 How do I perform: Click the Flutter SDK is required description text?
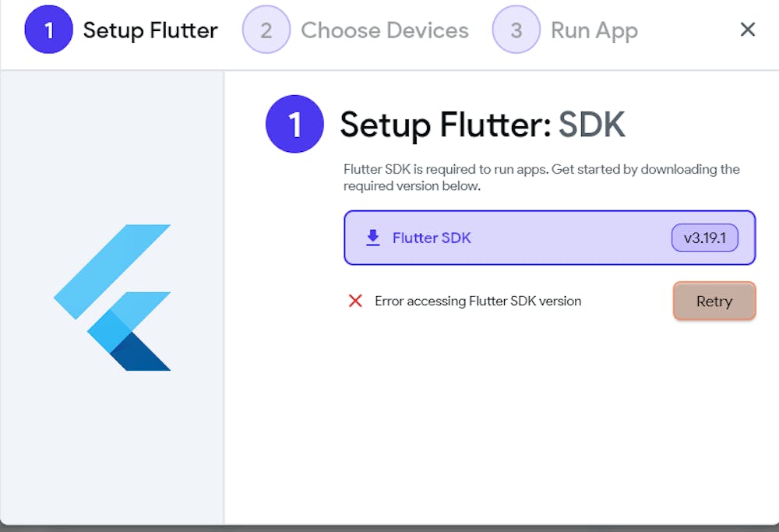(541, 178)
